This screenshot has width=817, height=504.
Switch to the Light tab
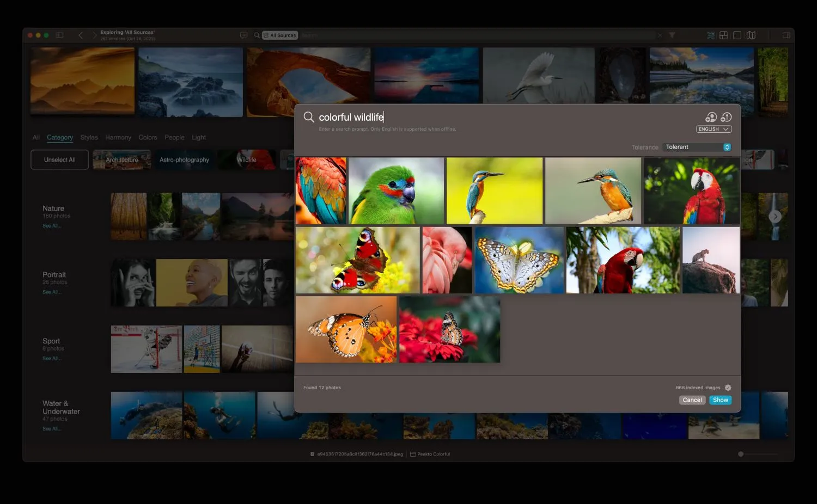(199, 138)
